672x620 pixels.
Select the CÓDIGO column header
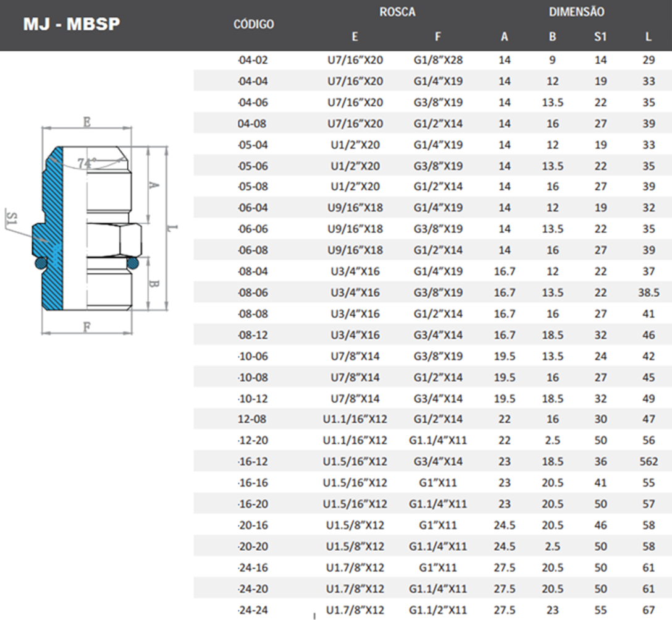[x=254, y=25]
